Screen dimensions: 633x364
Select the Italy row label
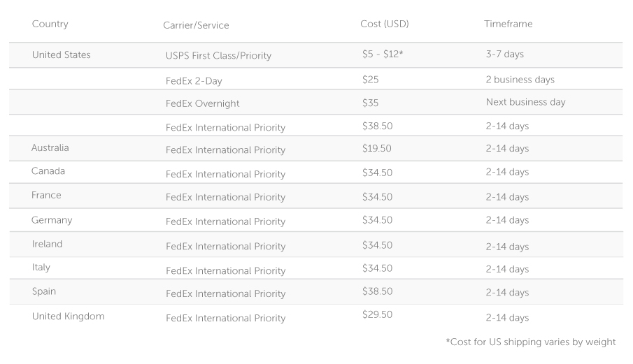tap(41, 268)
